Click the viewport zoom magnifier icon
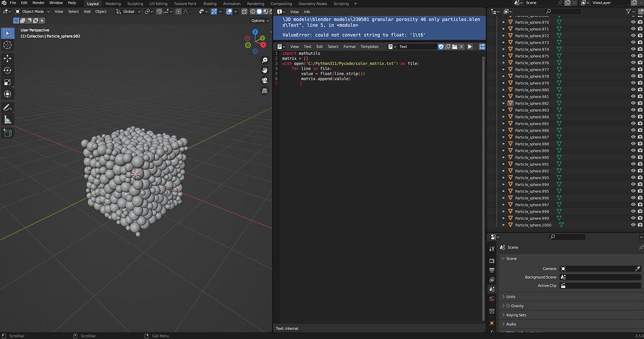This screenshot has width=644, height=339. coord(265,60)
